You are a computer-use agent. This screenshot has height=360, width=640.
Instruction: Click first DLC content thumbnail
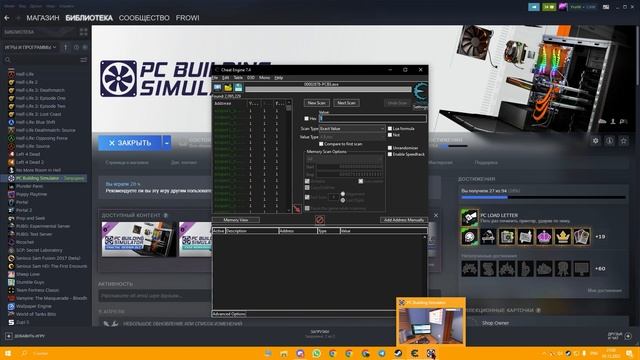(140, 239)
